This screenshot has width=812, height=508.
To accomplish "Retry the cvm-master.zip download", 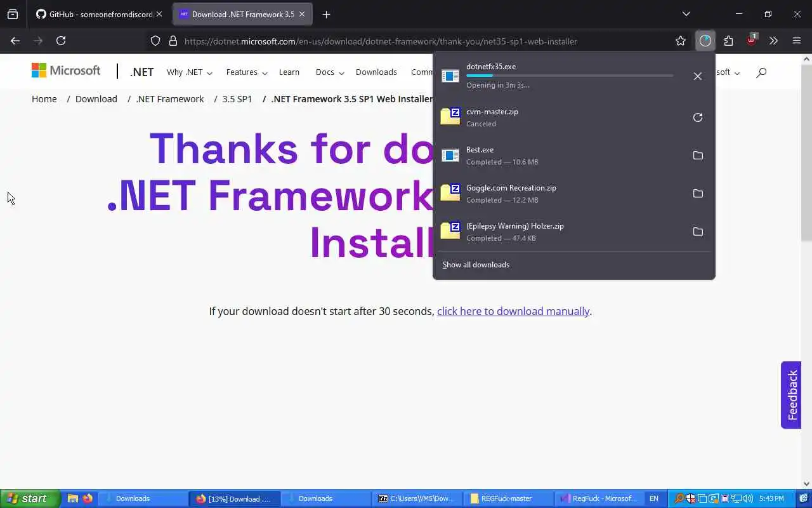I will tap(697, 117).
